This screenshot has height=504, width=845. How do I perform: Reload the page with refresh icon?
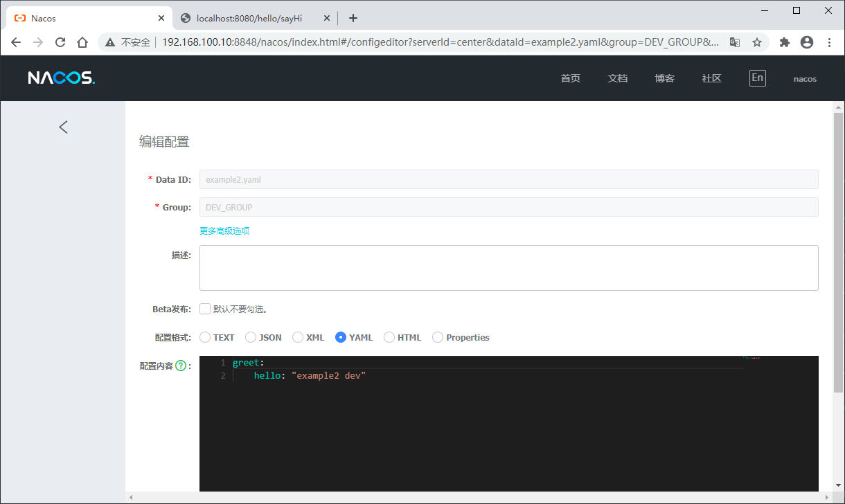[x=60, y=42]
